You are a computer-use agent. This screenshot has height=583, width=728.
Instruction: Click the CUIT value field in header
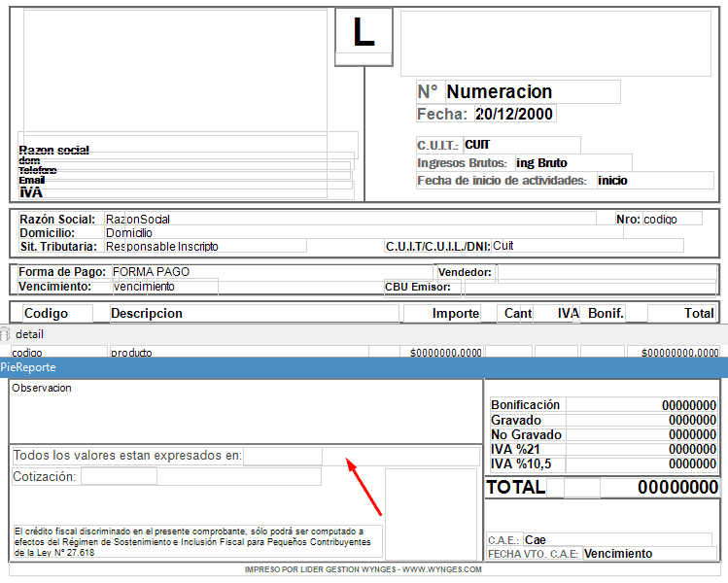pyautogui.click(x=521, y=145)
